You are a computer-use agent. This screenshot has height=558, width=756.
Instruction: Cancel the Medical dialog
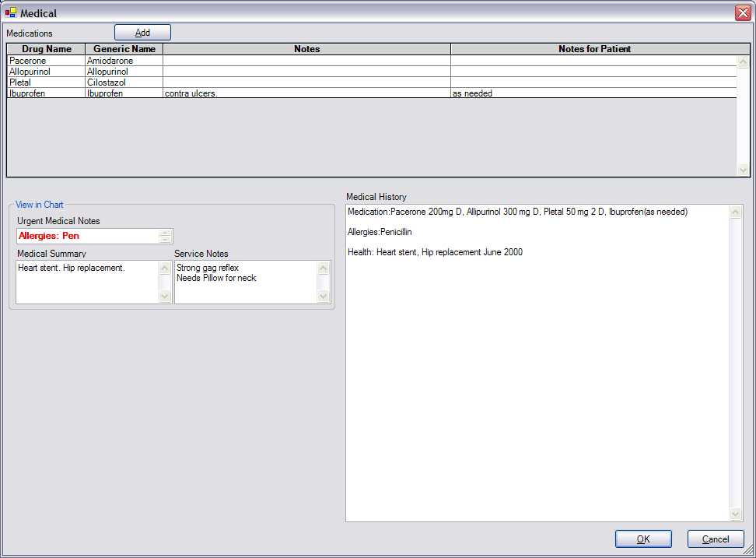(716, 539)
